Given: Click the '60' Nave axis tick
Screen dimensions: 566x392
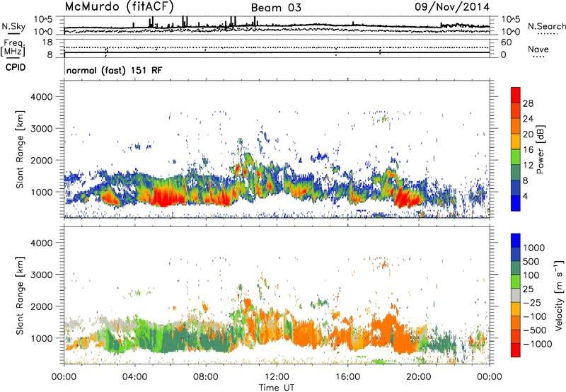Looking at the screenshot, I should [x=506, y=42].
